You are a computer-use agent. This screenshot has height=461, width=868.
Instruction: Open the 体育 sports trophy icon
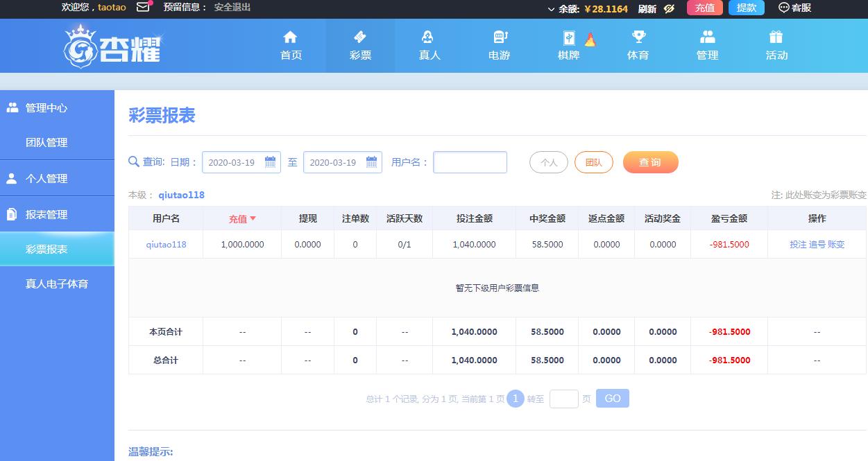(638, 37)
